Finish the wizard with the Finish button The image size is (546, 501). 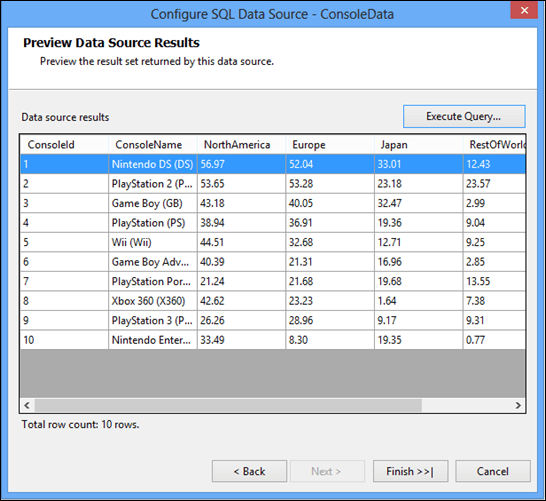click(410, 471)
